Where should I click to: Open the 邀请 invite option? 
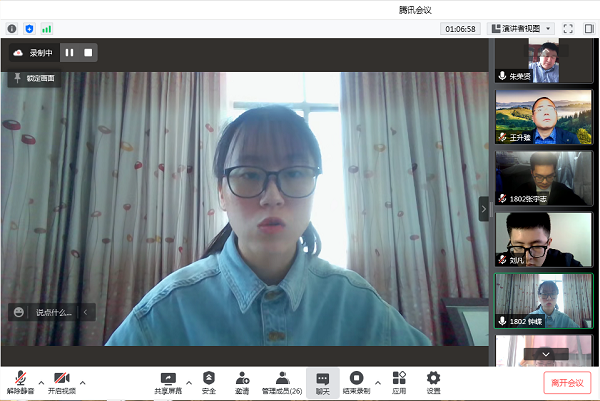tap(242, 381)
